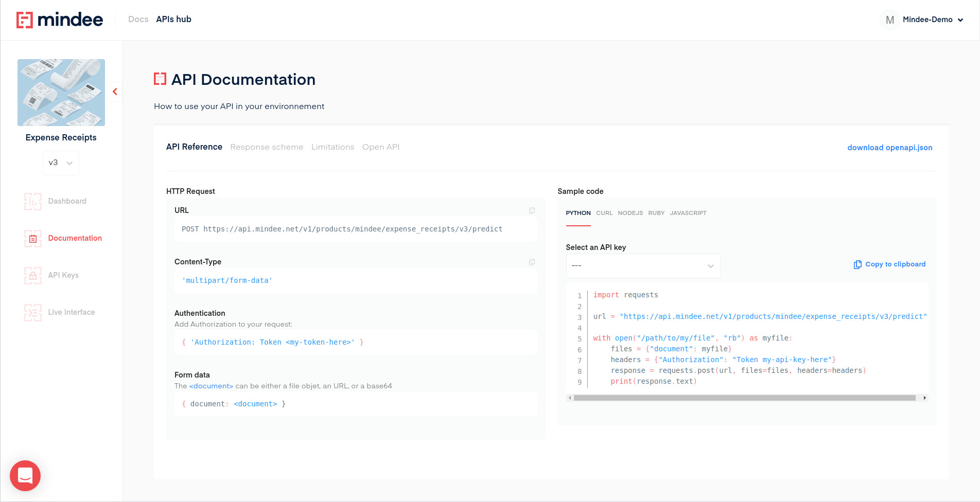Image resolution: width=980 pixels, height=502 pixels.
Task: Click the download openapi.json link
Action: [x=890, y=148]
